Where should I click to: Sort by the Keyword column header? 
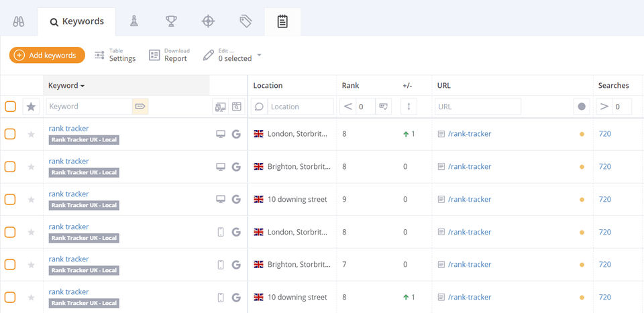pos(66,86)
